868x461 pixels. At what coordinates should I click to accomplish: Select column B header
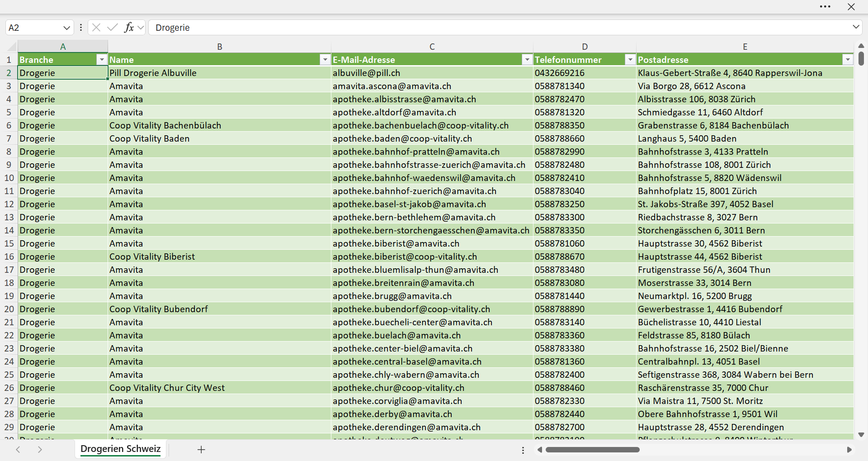click(220, 47)
